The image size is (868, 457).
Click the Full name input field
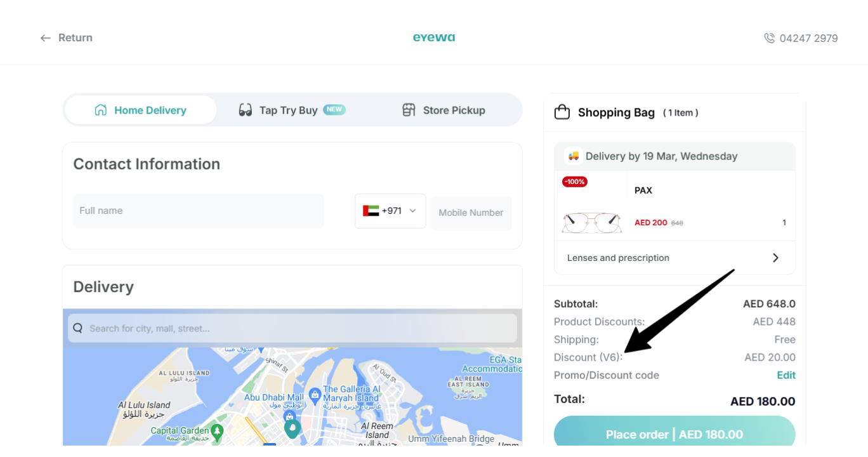point(199,211)
